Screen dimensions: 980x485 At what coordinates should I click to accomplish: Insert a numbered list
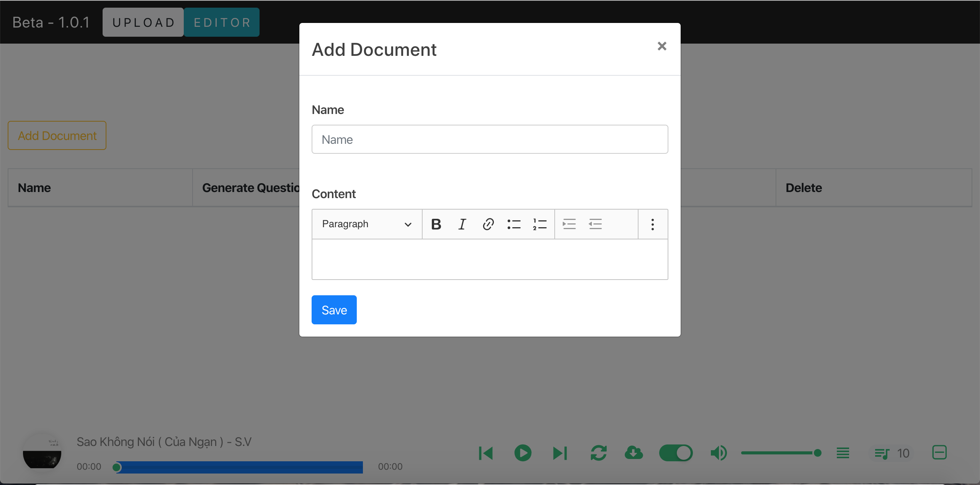pos(540,224)
